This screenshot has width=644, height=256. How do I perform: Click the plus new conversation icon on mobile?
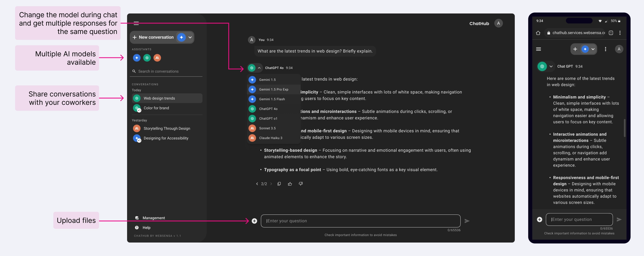coord(575,49)
